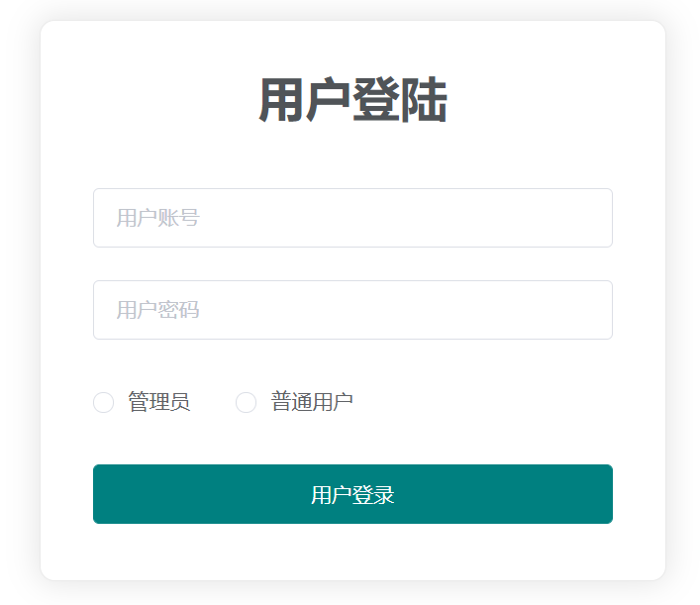Activate the first text field under the title
Viewport: 700px width, 605px height.
pos(352,218)
